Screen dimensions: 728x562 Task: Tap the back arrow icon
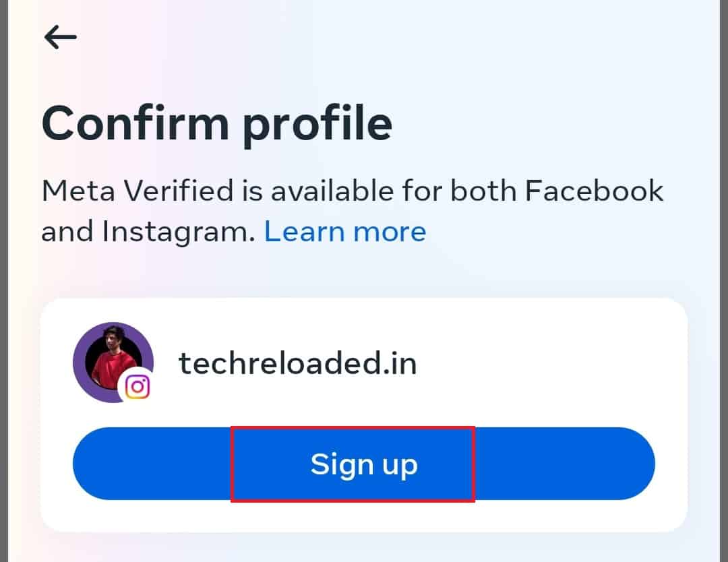(60, 37)
